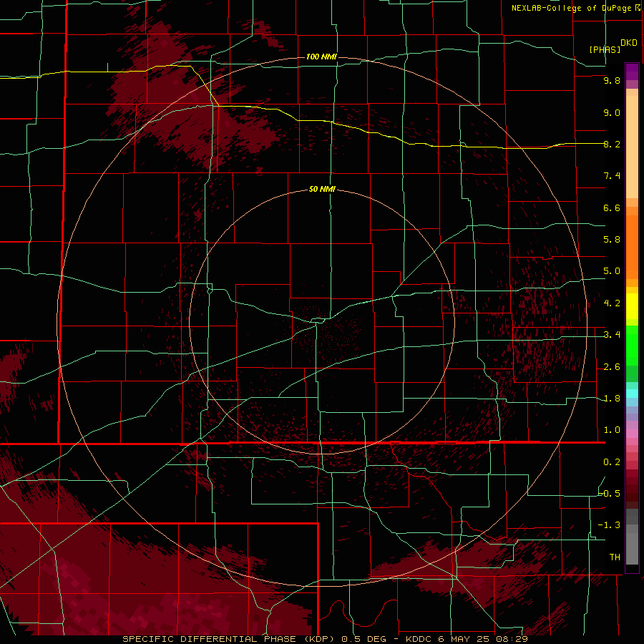Click the (KDP) text in bottom caption
644x644 pixels.
point(318,639)
